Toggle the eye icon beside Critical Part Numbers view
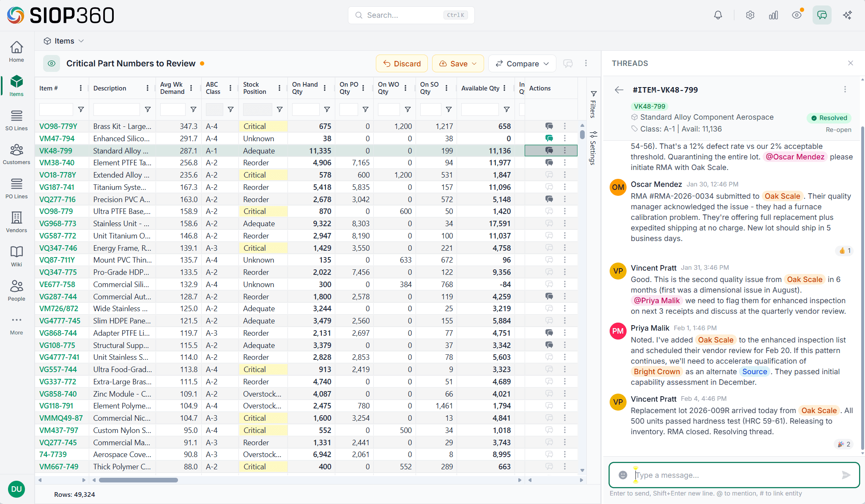The width and height of the screenshot is (865, 504). (x=51, y=63)
